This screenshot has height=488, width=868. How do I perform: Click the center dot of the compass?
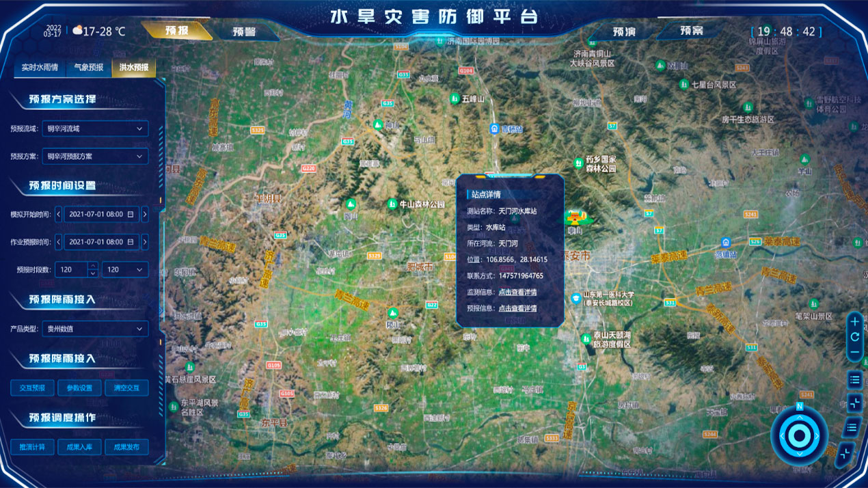pyautogui.click(x=799, y=435)
